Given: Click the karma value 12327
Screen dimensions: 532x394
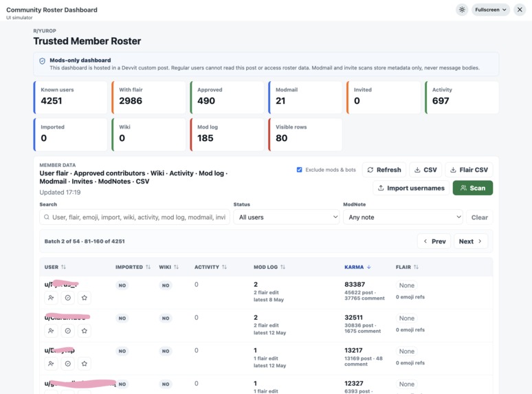Looking at the screenshot, I should pos(354,383).
